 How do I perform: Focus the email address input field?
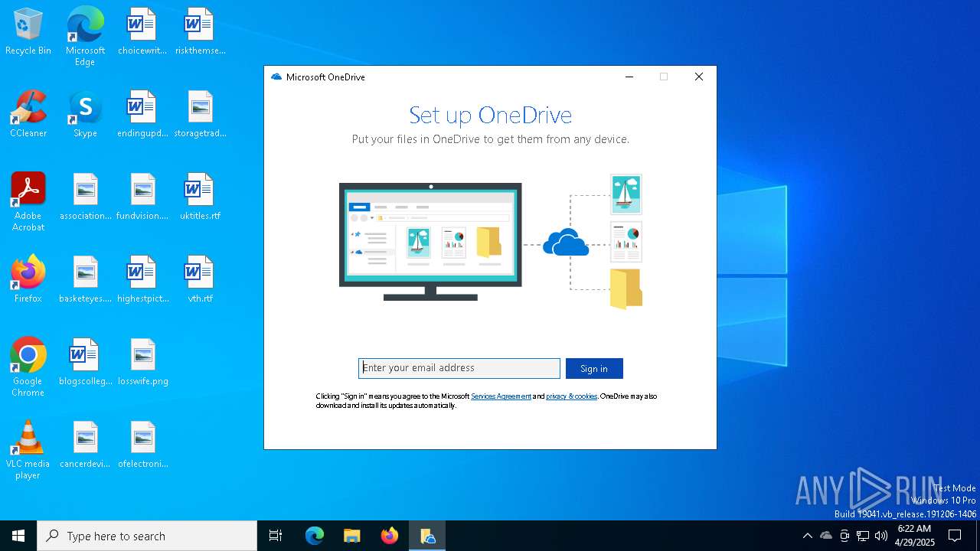point(459,368)
